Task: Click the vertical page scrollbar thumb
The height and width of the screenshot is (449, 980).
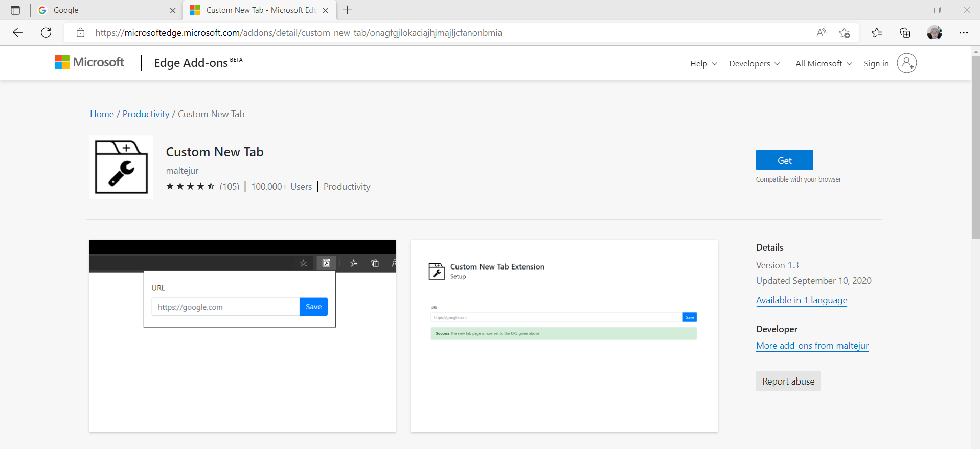Action: pyautogui.click(x=975, y=147)
